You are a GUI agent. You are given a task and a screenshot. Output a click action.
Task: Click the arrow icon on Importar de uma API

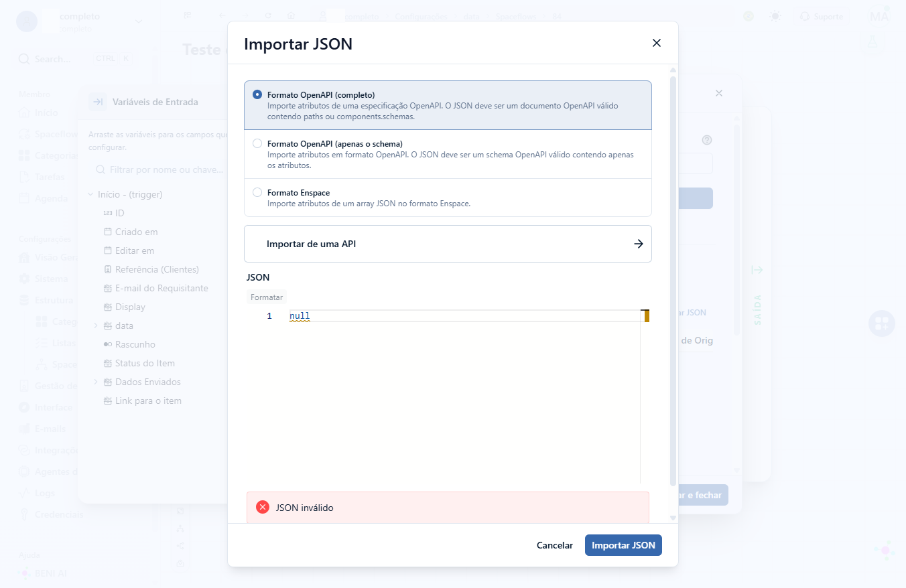point(639,244)
